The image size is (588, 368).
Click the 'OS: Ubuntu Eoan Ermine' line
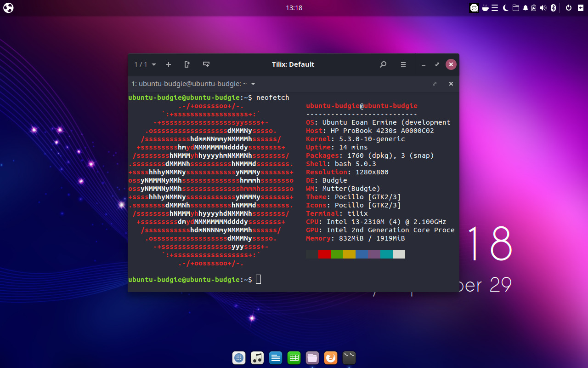(378, 122)
